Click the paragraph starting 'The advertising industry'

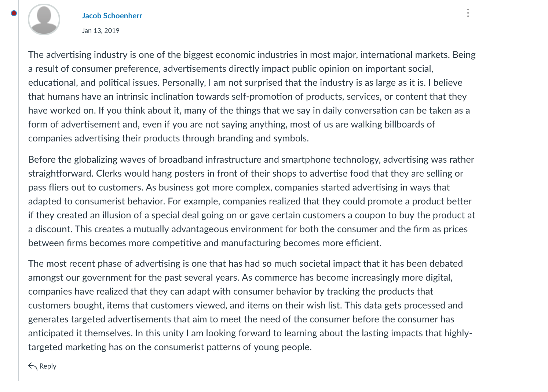tap(252, 96)
